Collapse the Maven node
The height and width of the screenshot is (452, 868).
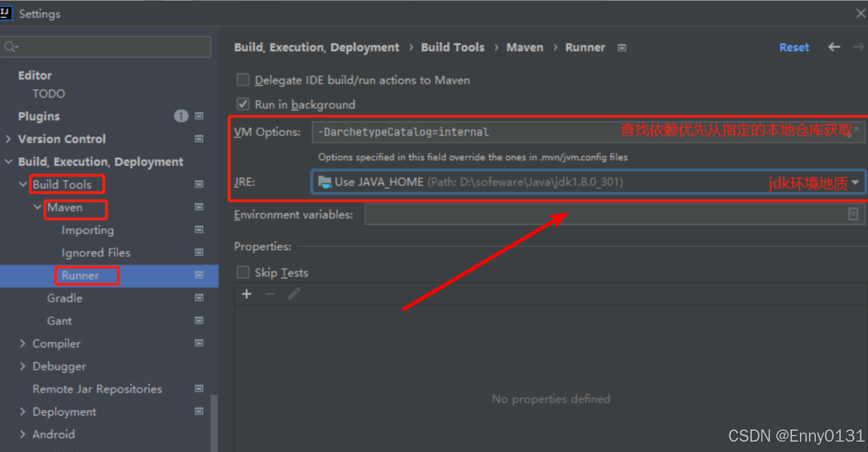coord(38,207)
